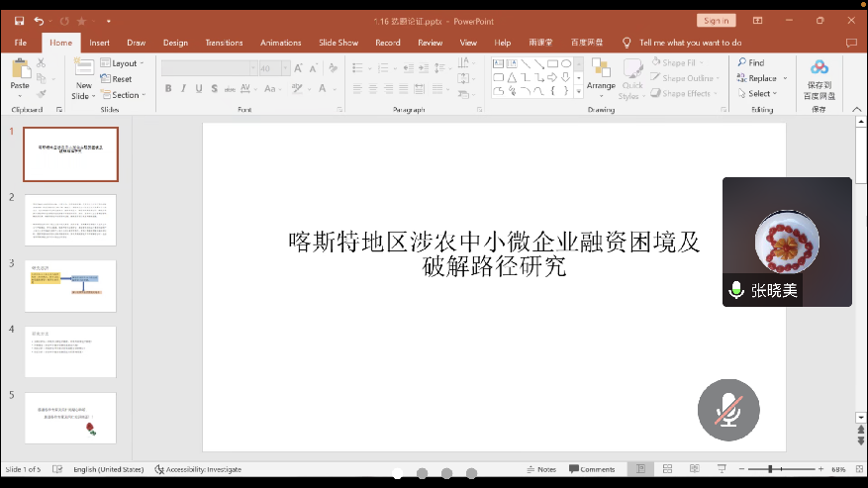Adjust the zoom slider in status bar

click(770, 468)
